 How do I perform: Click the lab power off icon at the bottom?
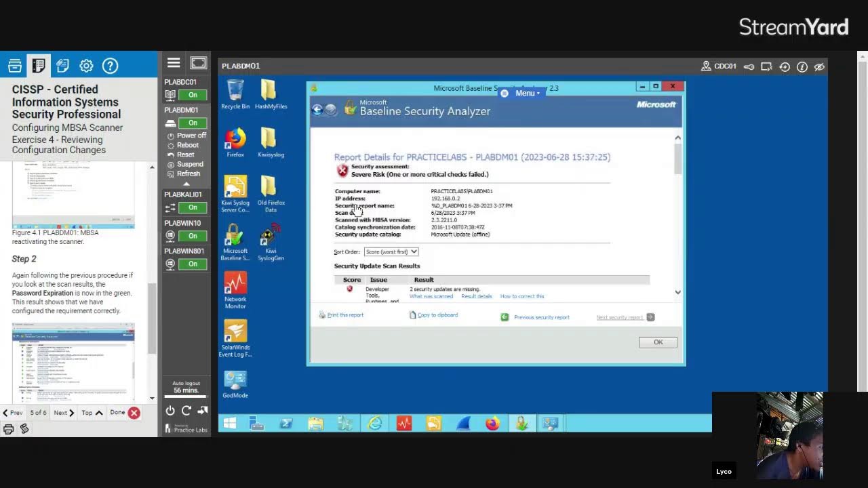click(x=170, y=411)
